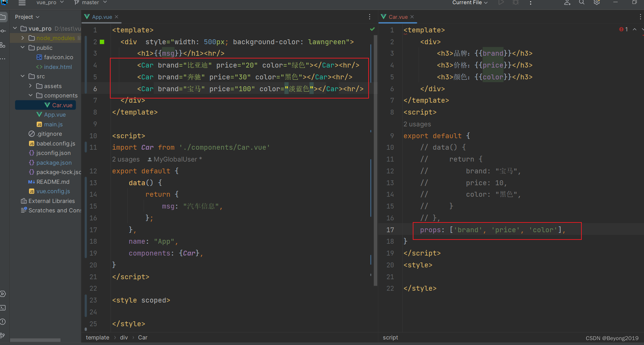This screenshot has height=345, width=644.
Task: Open the vue_pro project dropdown
Action: (x=50, y=3)
